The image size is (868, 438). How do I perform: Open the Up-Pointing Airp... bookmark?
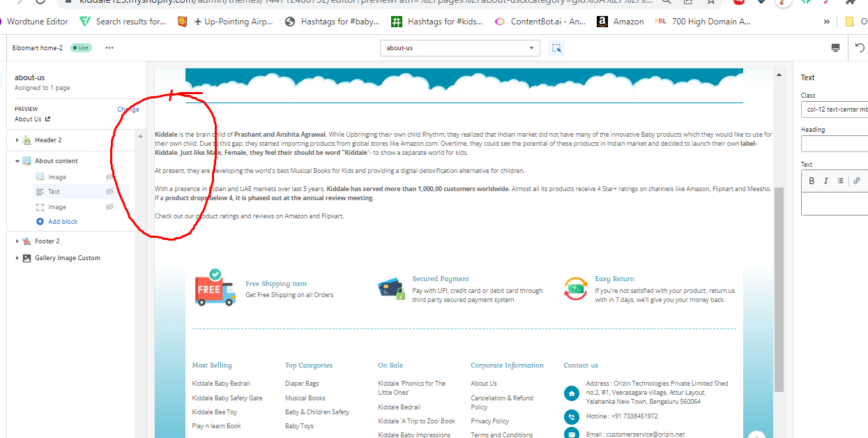coord(226,22)
